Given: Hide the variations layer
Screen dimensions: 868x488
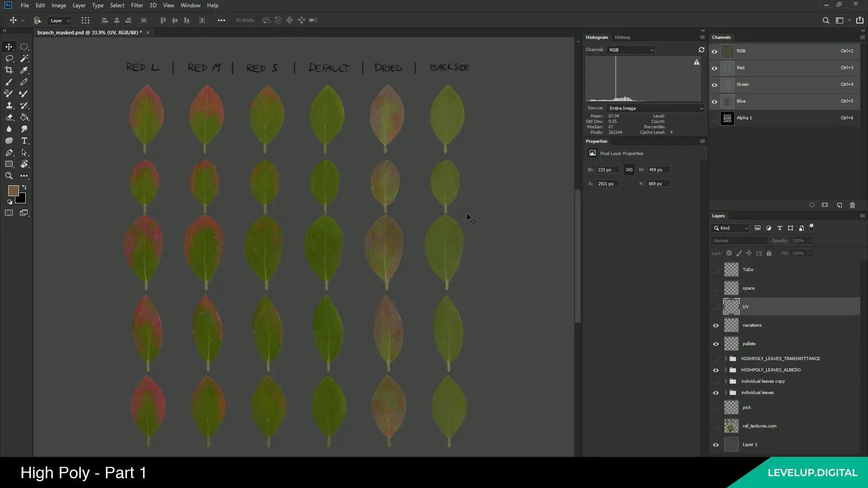Looking at the screenshot, I should pyautogui.click(x=716, y=325).
